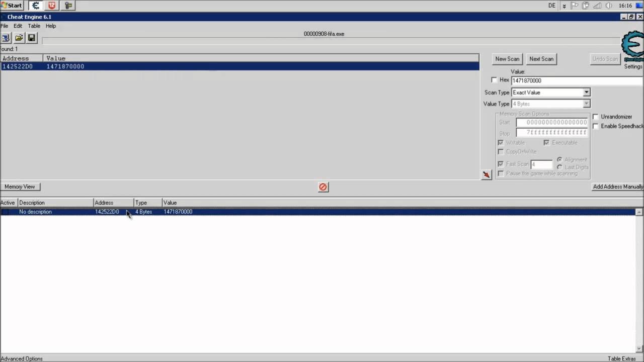
Task: Click the power plug tray icon
Action: 586,6
